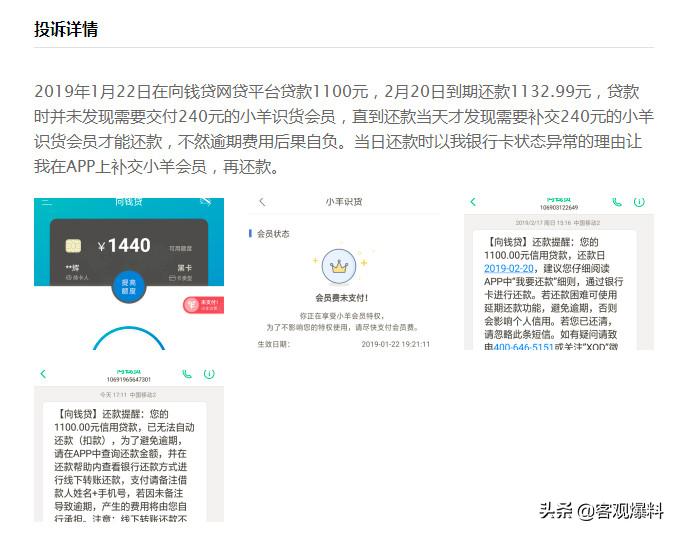Open the 小羊识贷 membership status screenshot
This screenshot has width=679, height=535.
344,274
